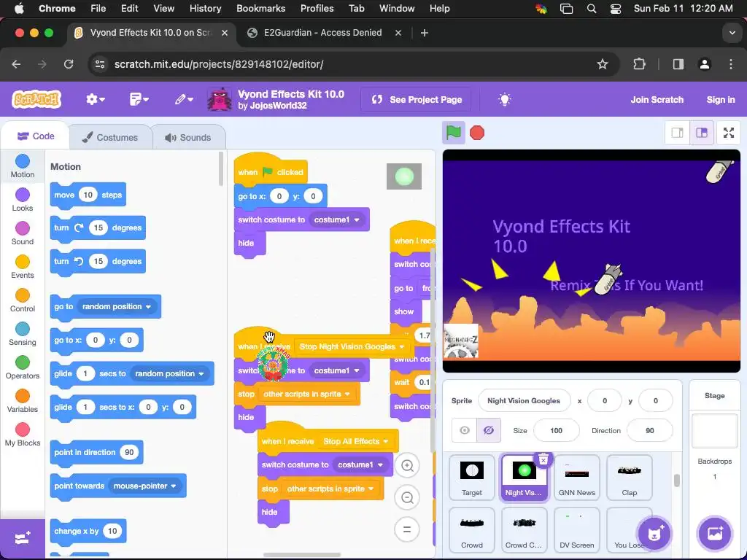This screenshot has height=560, width=747.
Task: Switch to the Costumes tab
Action: coord(110,137)
